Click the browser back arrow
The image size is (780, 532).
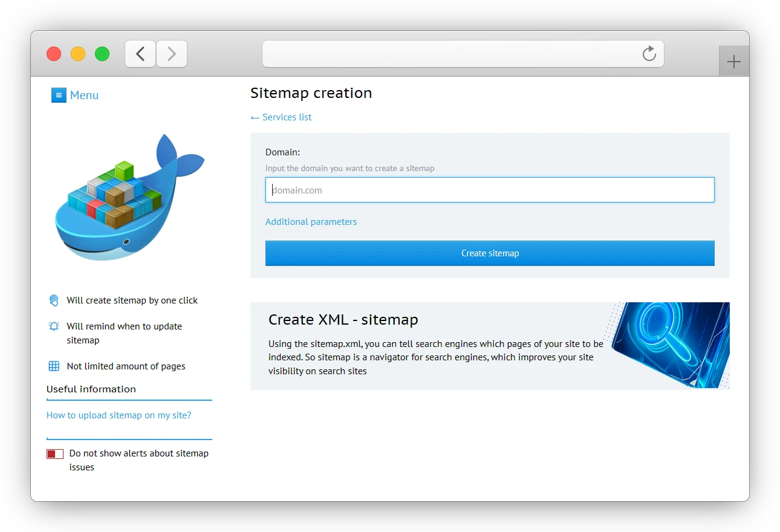(x=140, y=54)
